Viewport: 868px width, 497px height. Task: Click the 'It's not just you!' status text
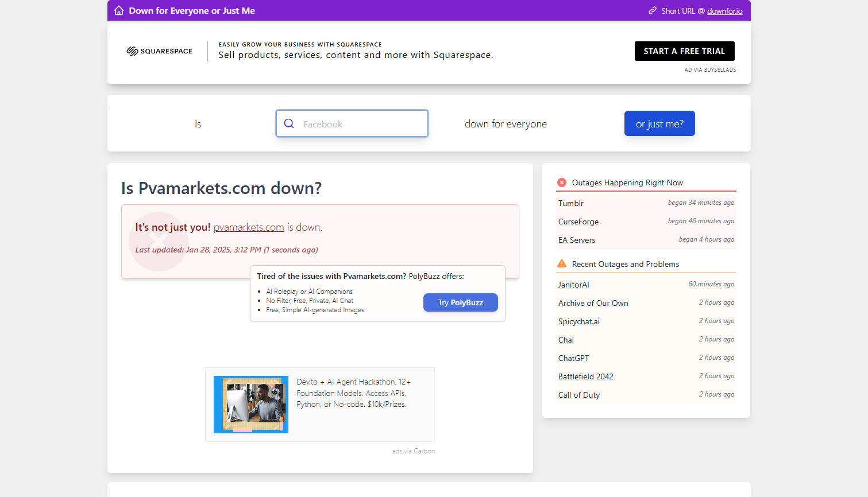pyautogui.click(x=172, y=227)
